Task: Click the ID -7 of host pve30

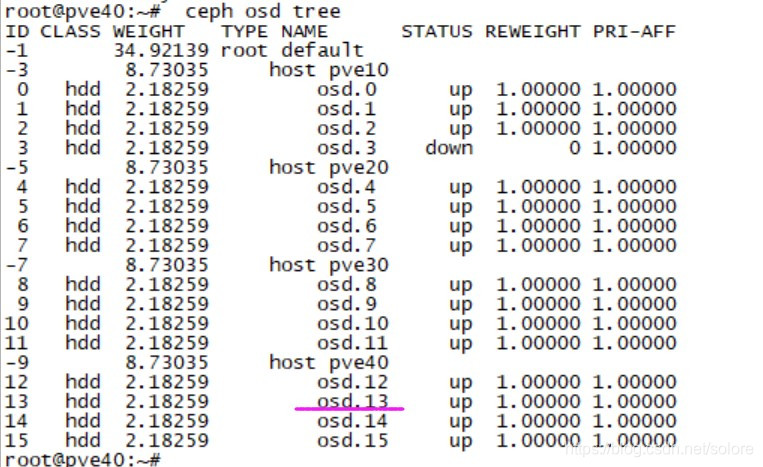Action: (17, 265)
